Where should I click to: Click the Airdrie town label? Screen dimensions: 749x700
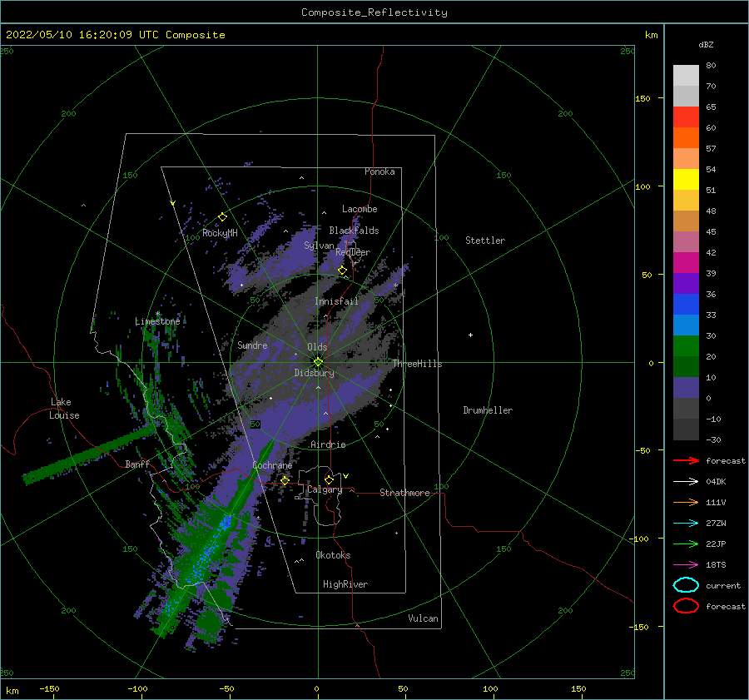pyautogui.click(x=328, y=444)
